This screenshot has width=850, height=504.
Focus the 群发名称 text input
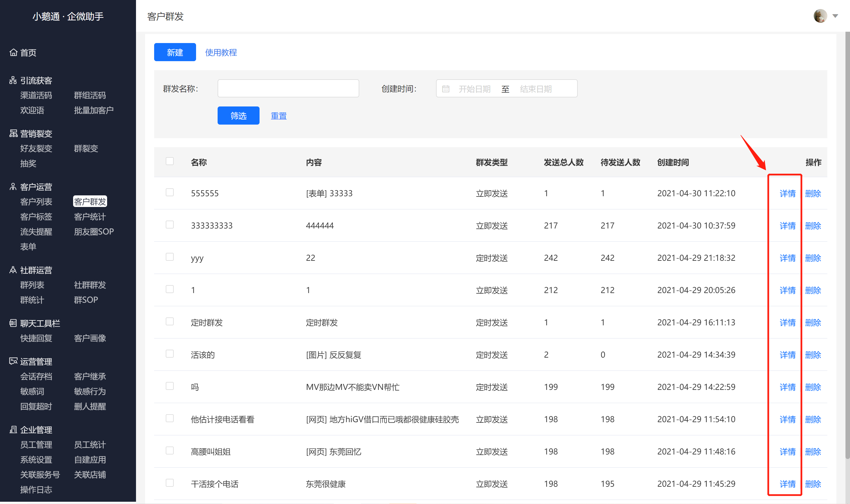click(x=288, y=88)
